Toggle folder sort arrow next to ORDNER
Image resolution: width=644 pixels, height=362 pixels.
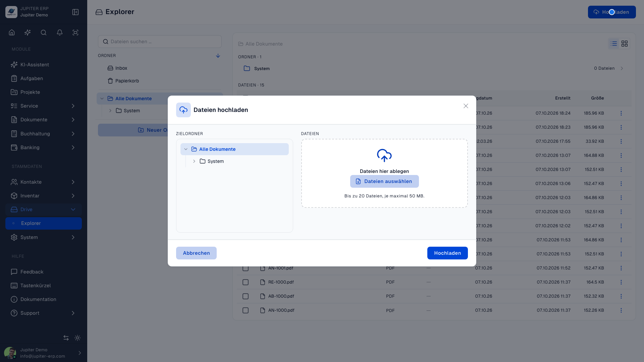coord(218,56)
